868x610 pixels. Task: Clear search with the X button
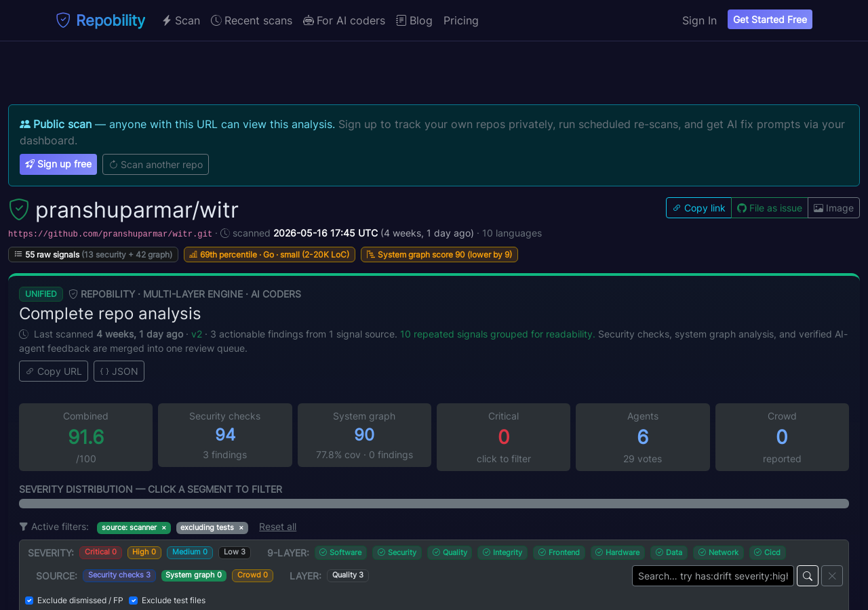832,576
